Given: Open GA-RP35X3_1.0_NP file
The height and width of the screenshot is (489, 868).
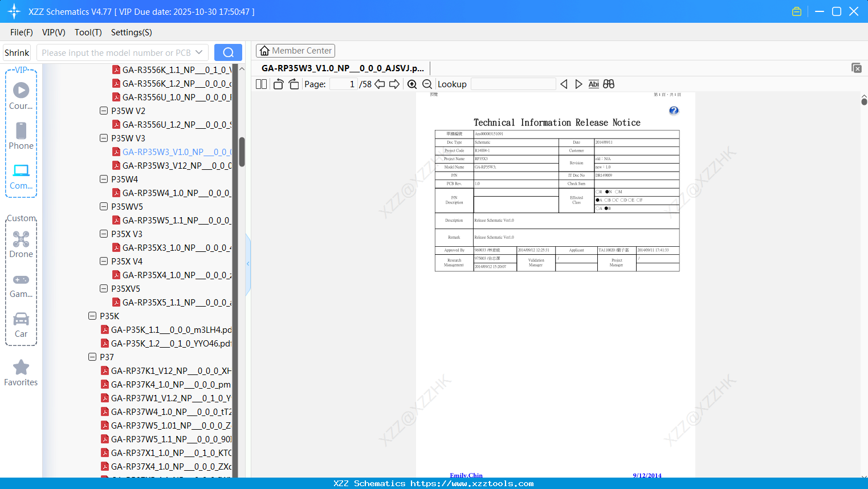Looking at the screenshot, I should point(172,247).
